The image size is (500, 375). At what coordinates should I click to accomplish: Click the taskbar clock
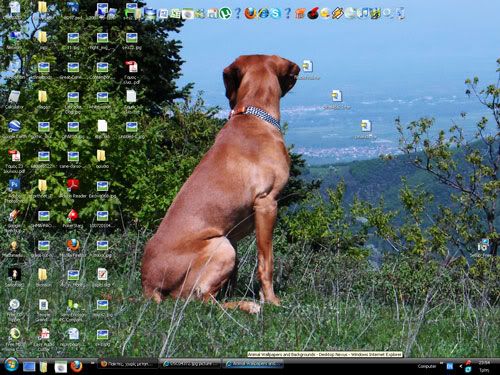tap(484, 366)
